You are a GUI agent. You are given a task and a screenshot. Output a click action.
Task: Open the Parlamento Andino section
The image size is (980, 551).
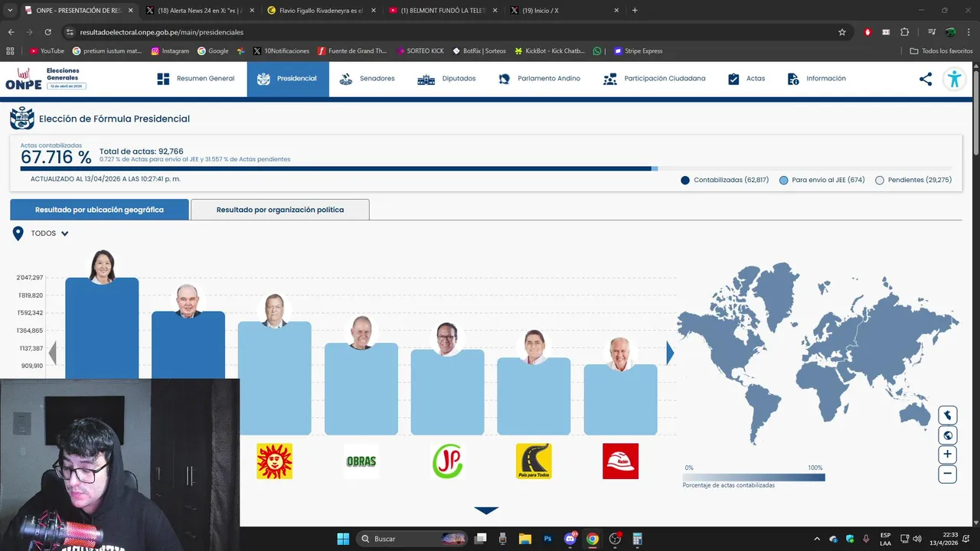pyautogui.click(x=539, y=79)
